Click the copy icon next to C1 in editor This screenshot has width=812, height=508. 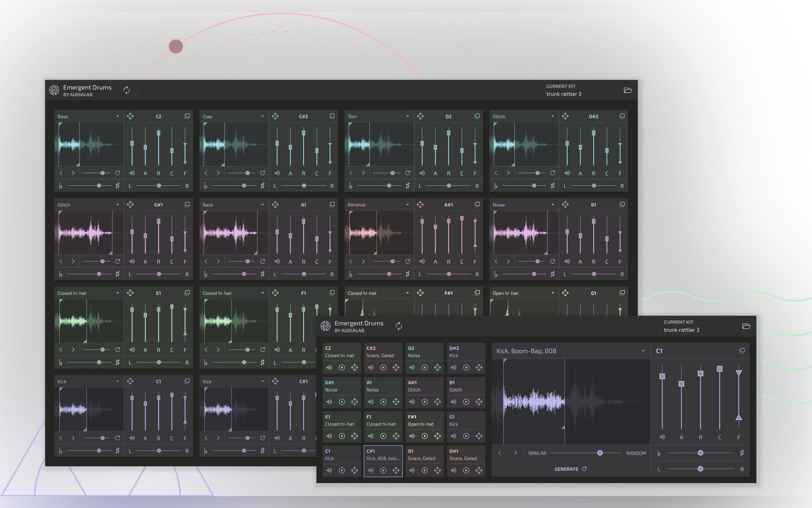[742, 351]
